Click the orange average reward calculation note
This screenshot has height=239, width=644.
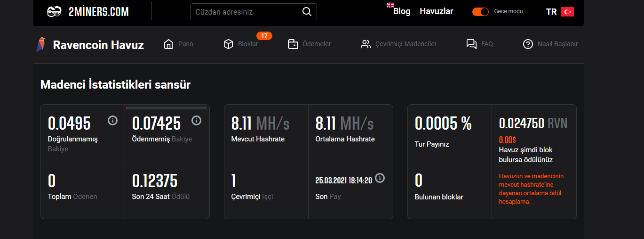(531, 189)
